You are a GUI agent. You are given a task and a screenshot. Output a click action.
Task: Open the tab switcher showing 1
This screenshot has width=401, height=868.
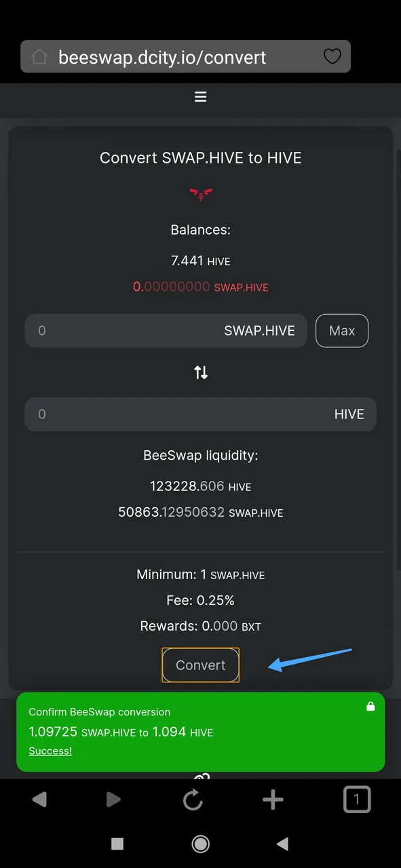pyautogui.click(x=357, y=800)
